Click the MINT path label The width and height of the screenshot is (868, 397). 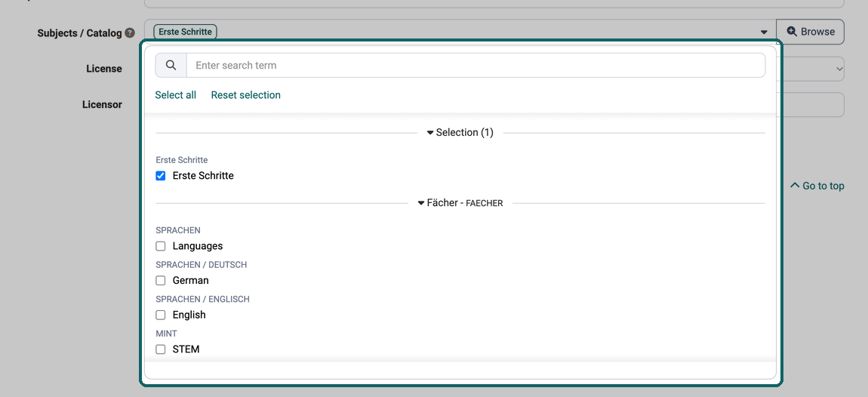click(x=167, y=334)
